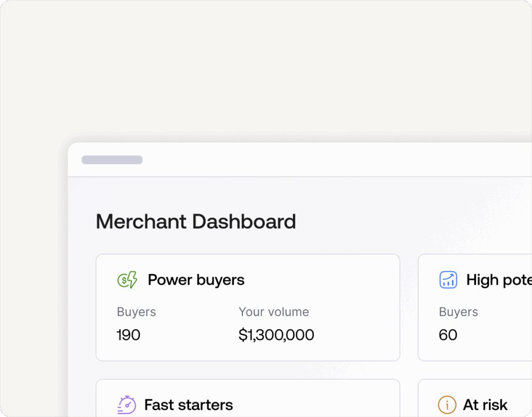Click the Buyers label in High potential card

(458, 312)
